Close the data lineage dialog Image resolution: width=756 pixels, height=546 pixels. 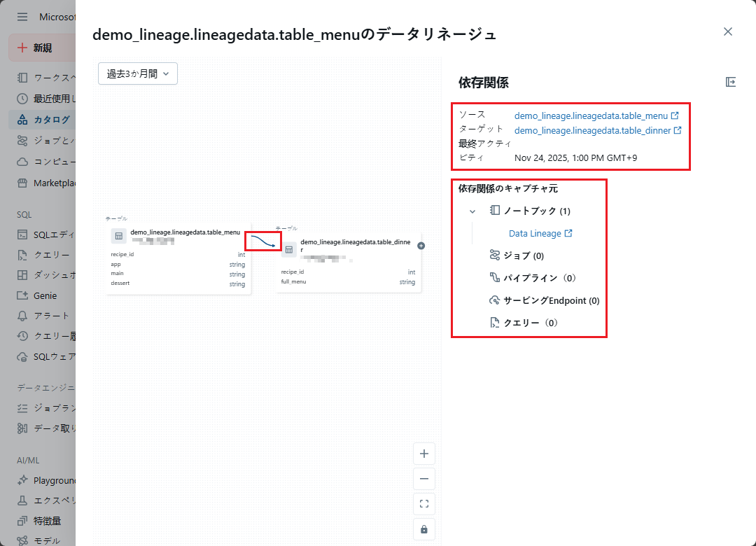click(x=728, y=31)
